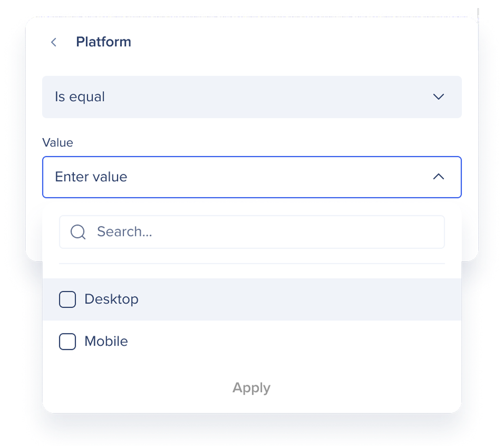Select the Mobile option label
504x446 pixels.
pos(106,341)
